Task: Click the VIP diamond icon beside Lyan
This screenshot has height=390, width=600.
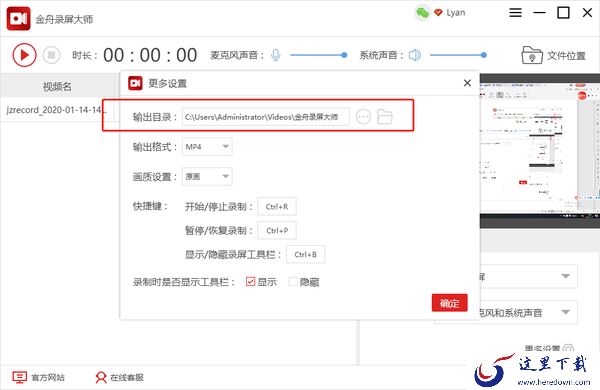Action: (438, 13)
